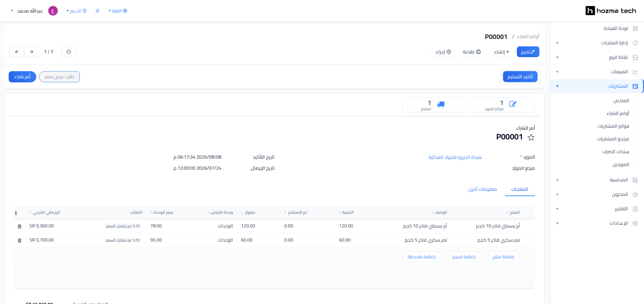Click 15% tax tag on rice row
644x304 pixels.
point(123,226)
